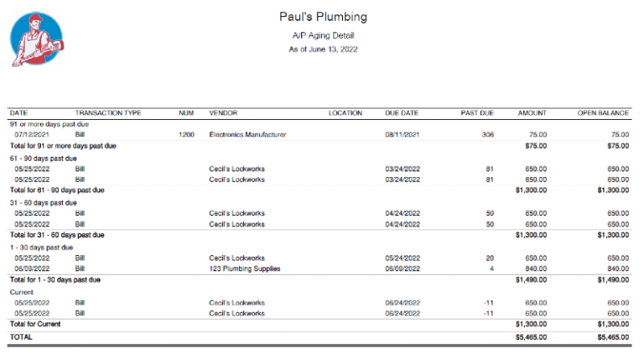Image resolution: width=644 pixels, height=354 pixels.
Task: Collapse the "61 - 90 days past due" group header
Action: (x=43, y=158)
